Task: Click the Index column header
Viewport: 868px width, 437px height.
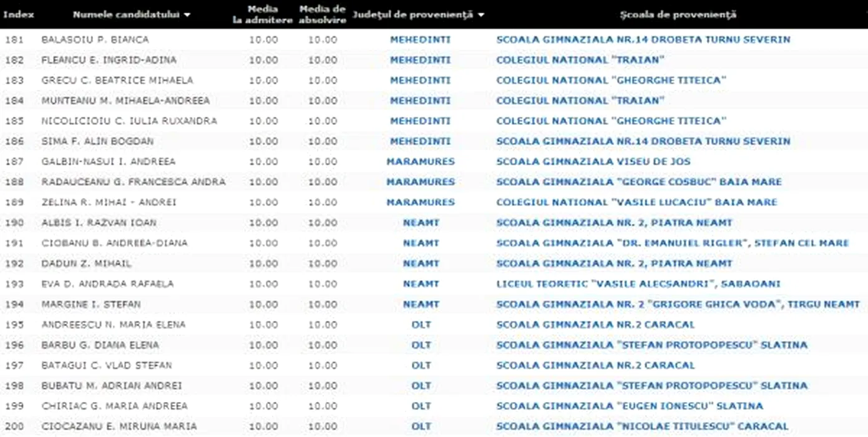Action: (19, 14)
